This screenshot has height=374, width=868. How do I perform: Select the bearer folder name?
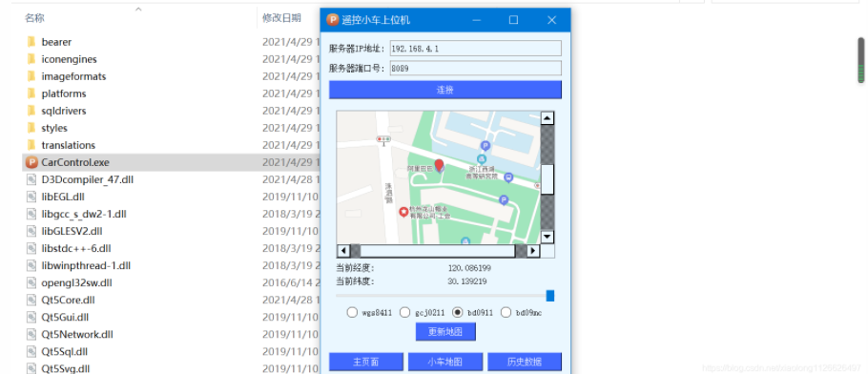56,42
